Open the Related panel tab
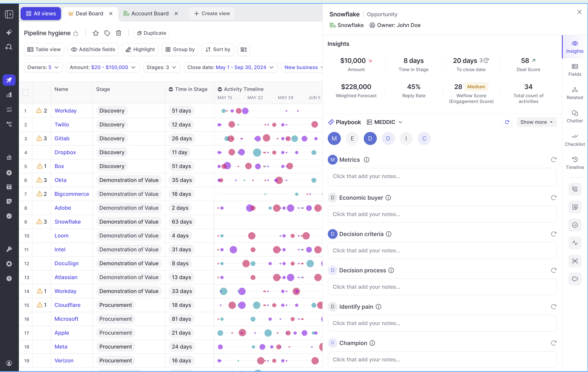Image resolution: width=588 pixels, height=372 pixels. click(575, 93)
